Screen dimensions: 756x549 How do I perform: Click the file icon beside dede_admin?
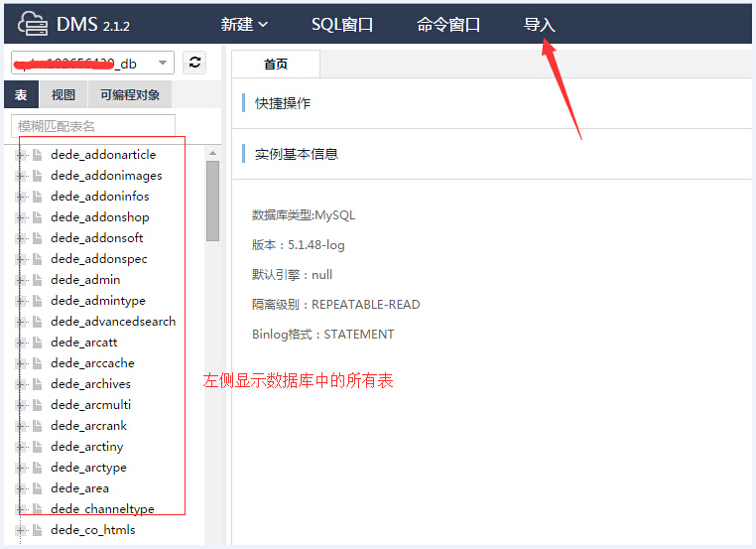pyautogui.click(x=38, y=280)
